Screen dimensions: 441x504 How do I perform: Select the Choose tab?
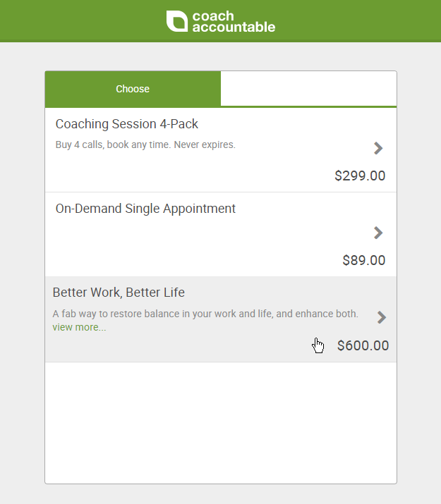click(133, 89)
